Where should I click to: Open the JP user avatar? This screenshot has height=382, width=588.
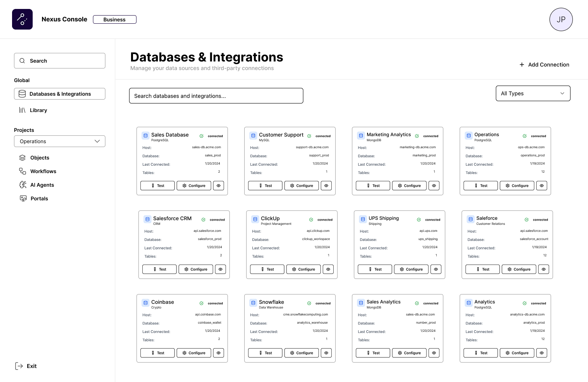pyautogui.click(x=561, y=19)
